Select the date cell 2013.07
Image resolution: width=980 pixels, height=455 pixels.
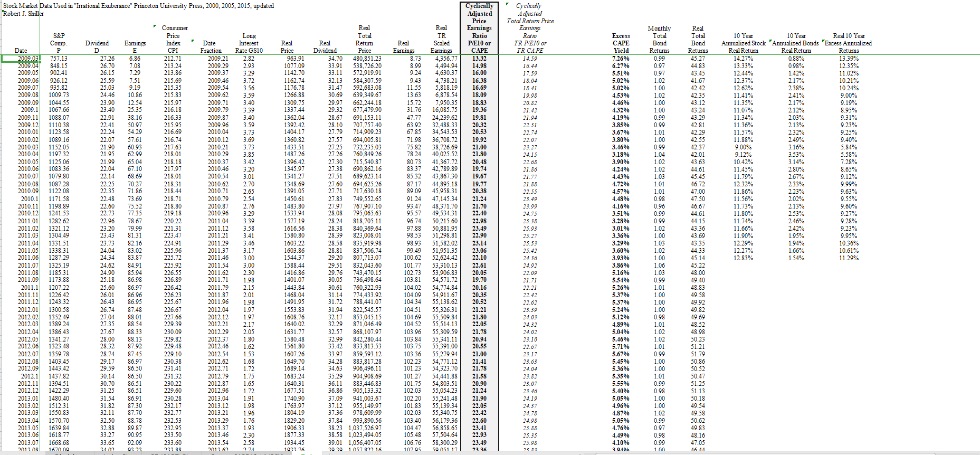(x=28, y=442)
